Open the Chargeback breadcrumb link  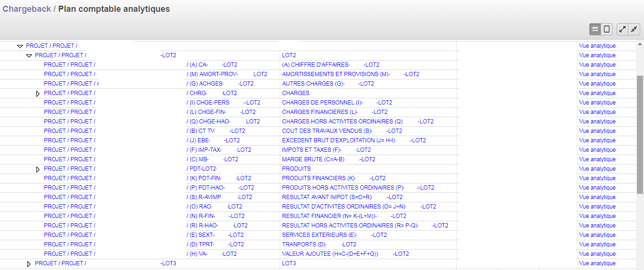pyautogui.click(x=26, y=9)
